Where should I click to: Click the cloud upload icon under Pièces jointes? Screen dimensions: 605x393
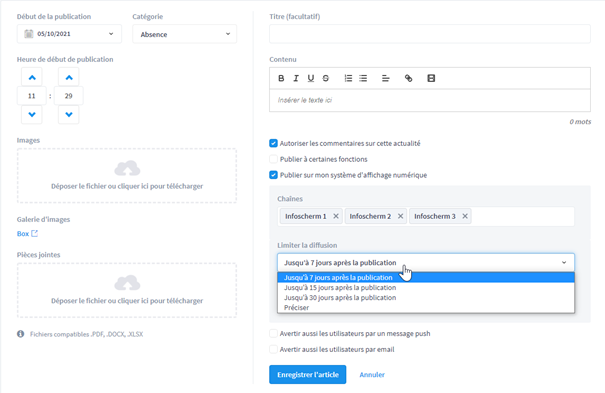[127, 283]
